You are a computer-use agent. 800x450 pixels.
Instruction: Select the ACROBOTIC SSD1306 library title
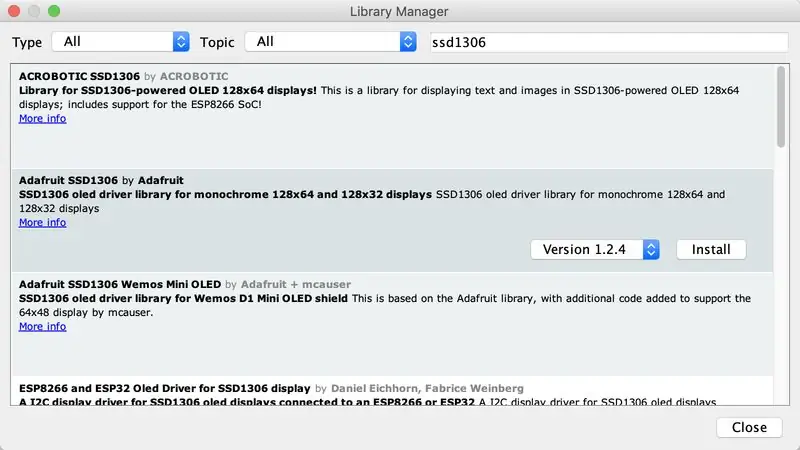[79, 76]
